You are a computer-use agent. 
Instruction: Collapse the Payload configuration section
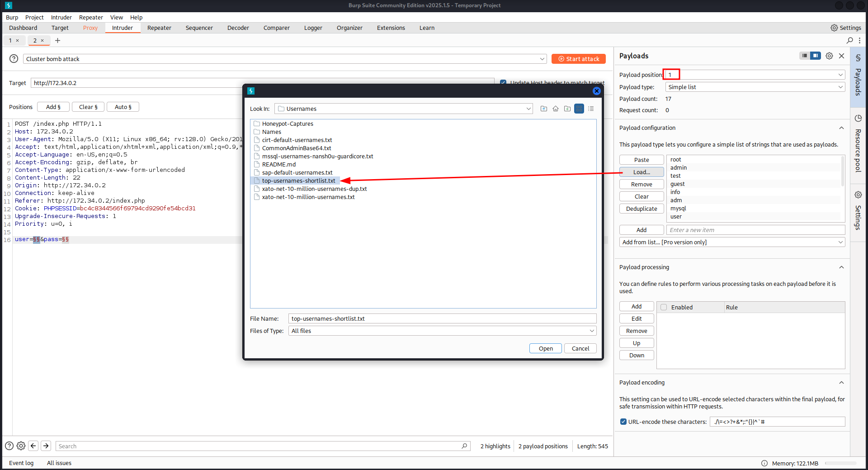pyautogui.click(x=841, y=128)
